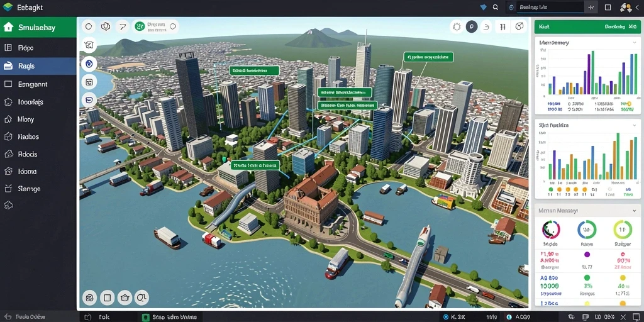Collapse the second bar chart panel chevron
The height and width of the screenshot is (322, 644).
635,125
